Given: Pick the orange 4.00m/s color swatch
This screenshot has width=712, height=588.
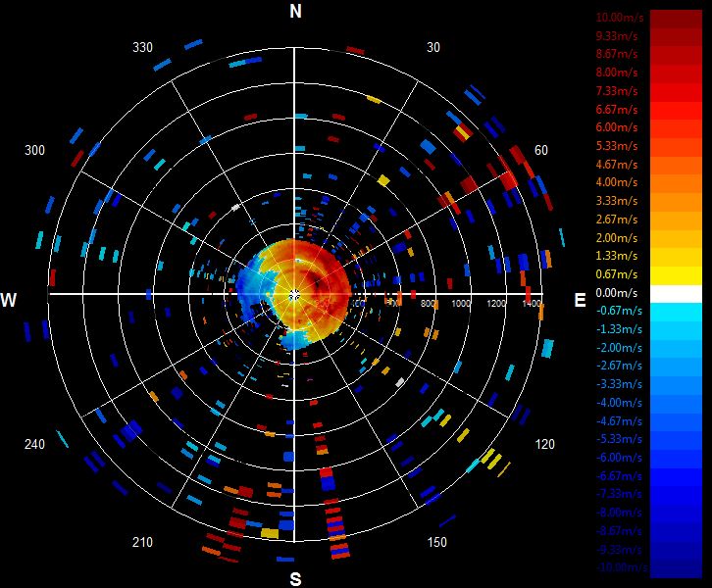Looking at the screenshot, I should 676,183.
